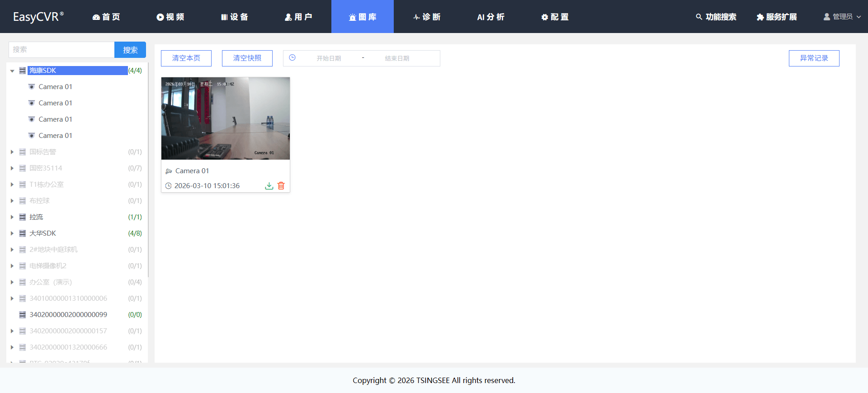The image size is (868, 393).
Task: Delete the Camera 01 snapshot
Action: [281, 186]
